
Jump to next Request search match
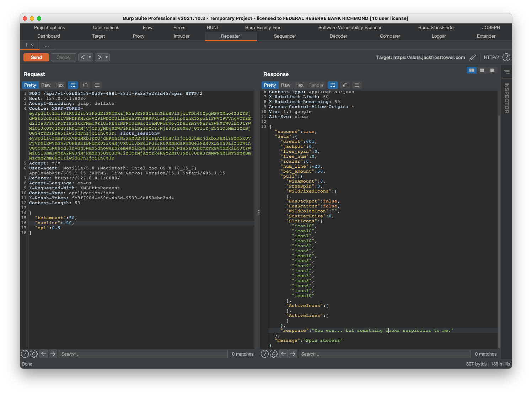(53, 354)
